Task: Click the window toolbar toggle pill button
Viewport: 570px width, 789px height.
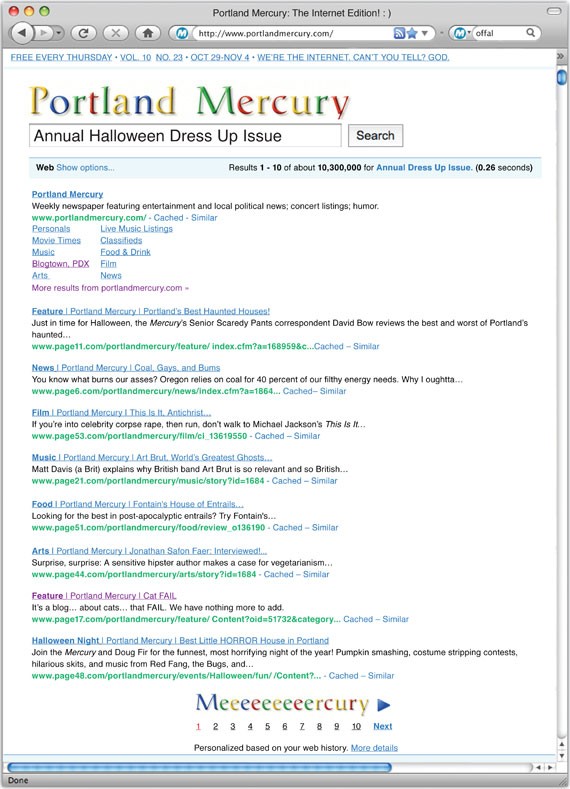Action: click(x=554, y=11)
